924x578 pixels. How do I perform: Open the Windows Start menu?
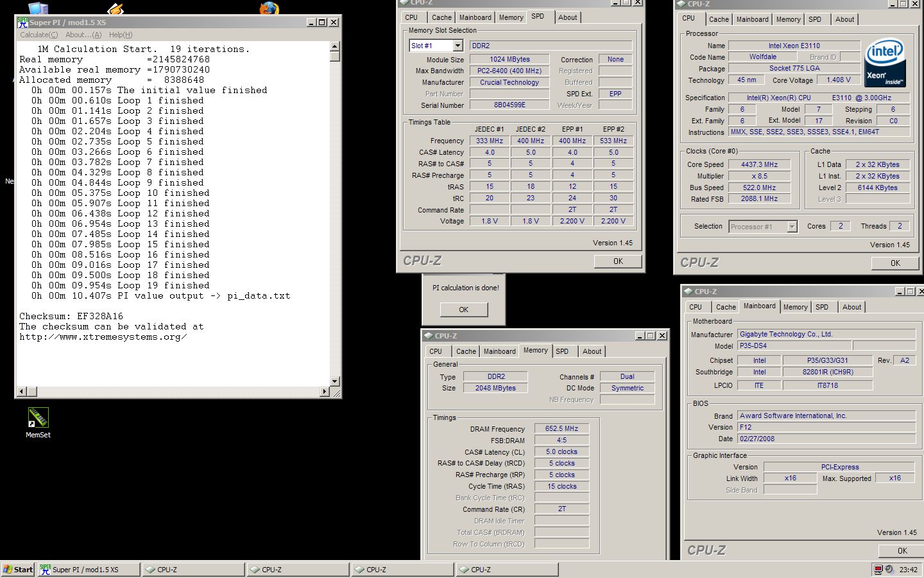tap(18, 570)
